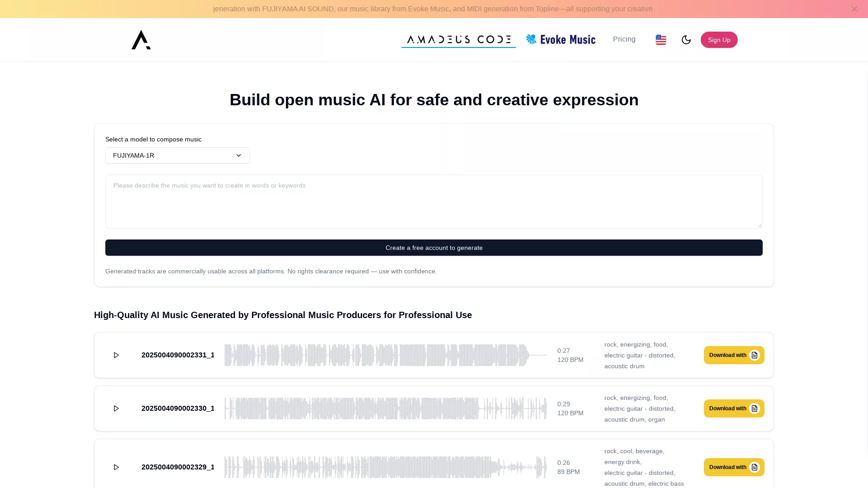Viewport: 868px width, 488px height.
Task: Switch language using the flag toggle
Action: 660,40
